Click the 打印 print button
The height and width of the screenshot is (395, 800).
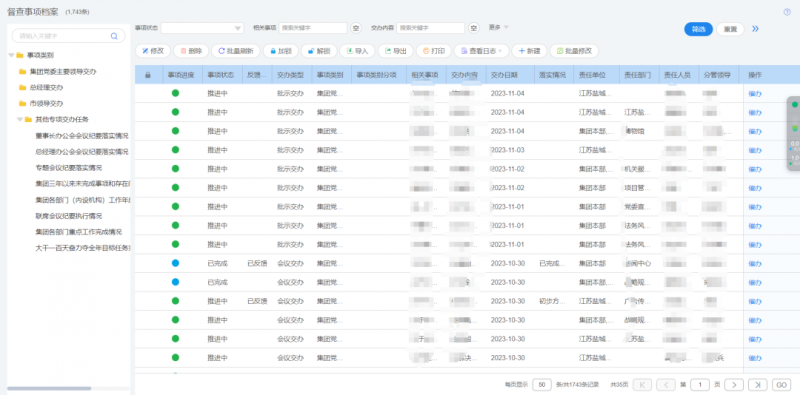434,51
